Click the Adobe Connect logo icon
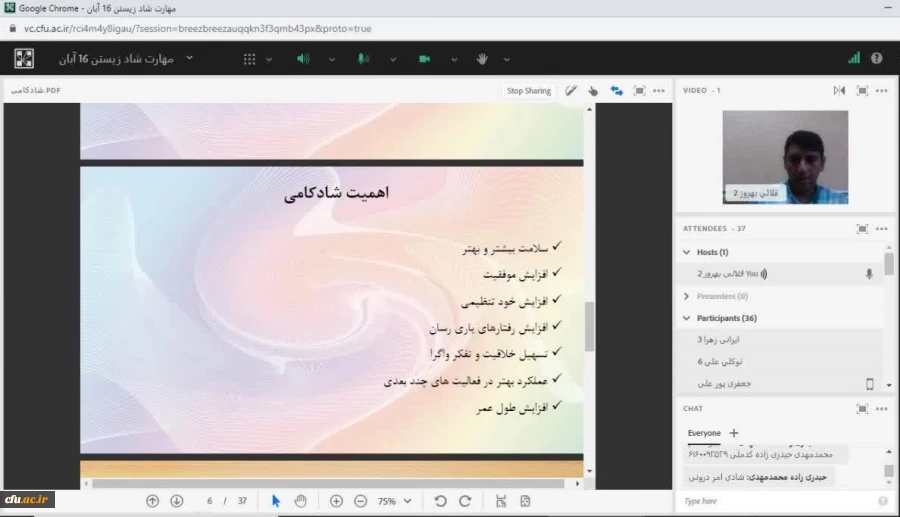900x517 pixels. [24, 59]
